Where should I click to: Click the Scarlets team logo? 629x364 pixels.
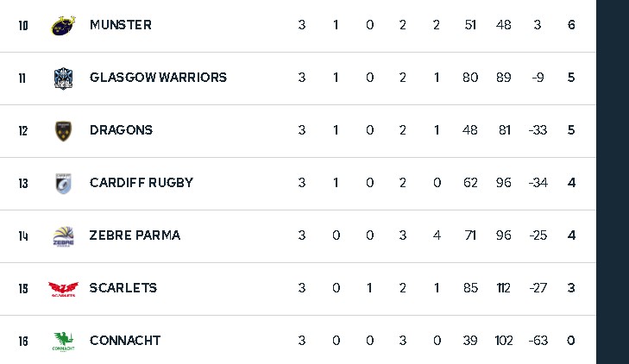click(x=64, y=288)
